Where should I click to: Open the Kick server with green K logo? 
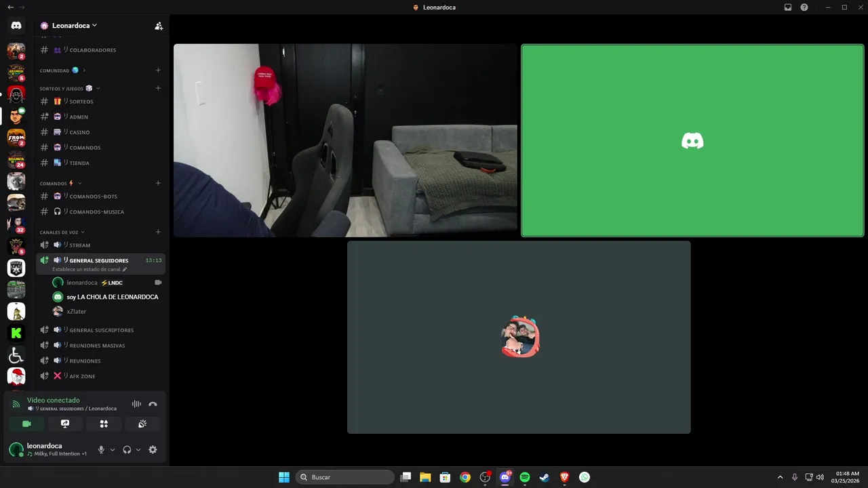(16, 333)
